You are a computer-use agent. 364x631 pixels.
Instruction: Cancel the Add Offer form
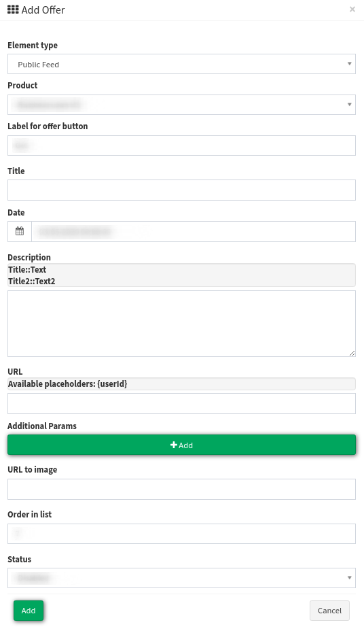pyautogui.click(x=329, y=611)
